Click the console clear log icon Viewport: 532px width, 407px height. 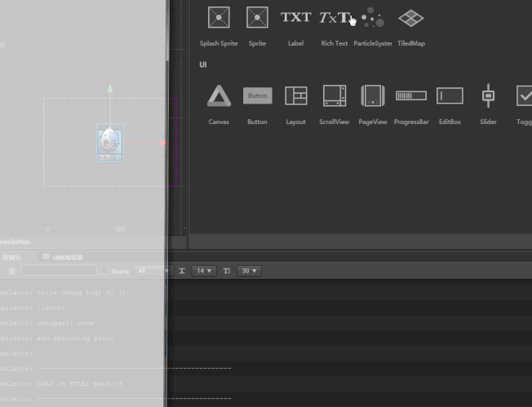[12, 271]
